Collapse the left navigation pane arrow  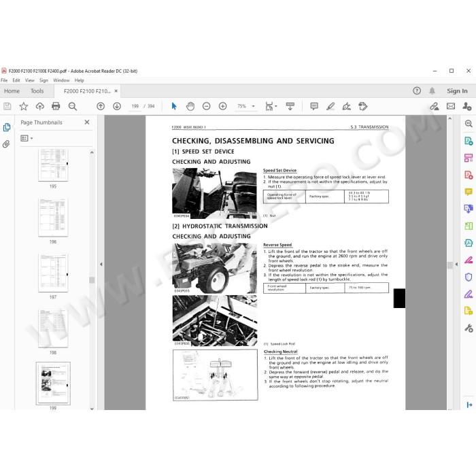tap(101, 265)
